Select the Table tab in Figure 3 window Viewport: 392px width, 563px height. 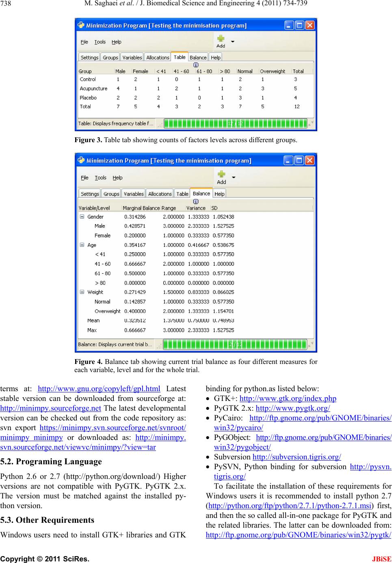click(180, 56)
